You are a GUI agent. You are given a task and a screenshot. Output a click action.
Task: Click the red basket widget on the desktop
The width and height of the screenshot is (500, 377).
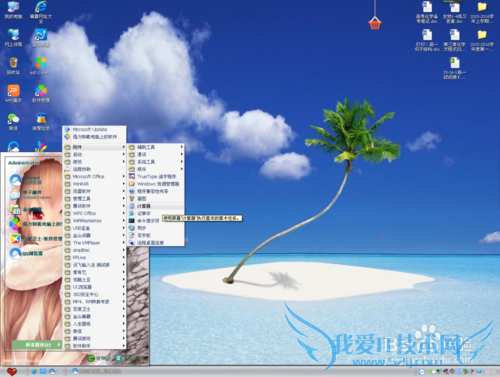coord(375,24)
